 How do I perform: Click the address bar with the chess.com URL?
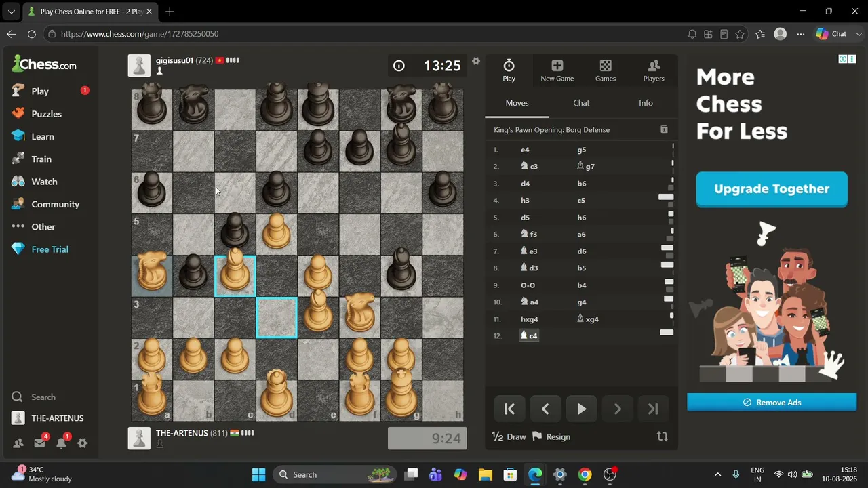point(366,34)
